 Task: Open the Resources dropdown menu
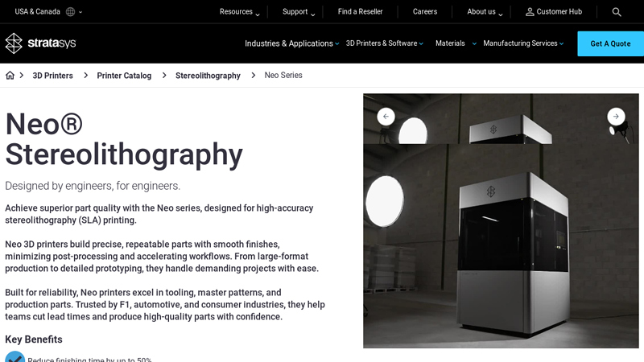coord(239,12)
